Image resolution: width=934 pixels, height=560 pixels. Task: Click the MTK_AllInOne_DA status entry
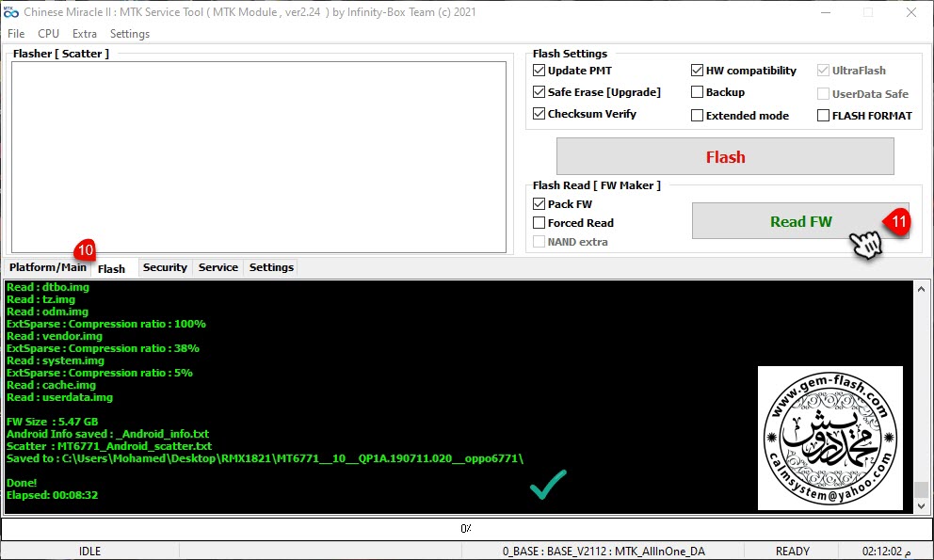tap(604, 552)
